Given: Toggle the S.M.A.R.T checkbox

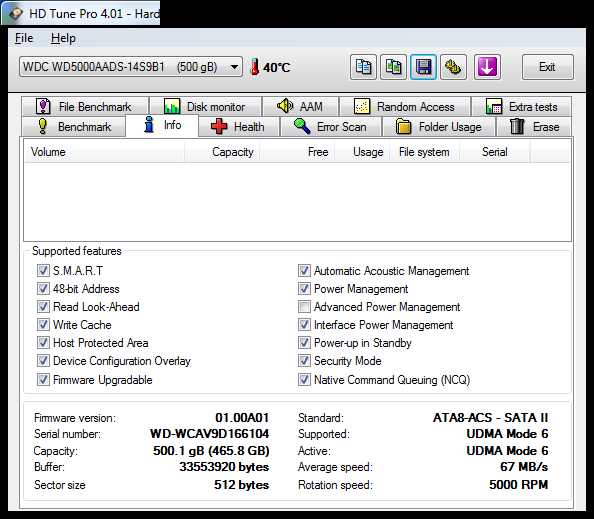Looking at the screenshot, I should 43,270.
